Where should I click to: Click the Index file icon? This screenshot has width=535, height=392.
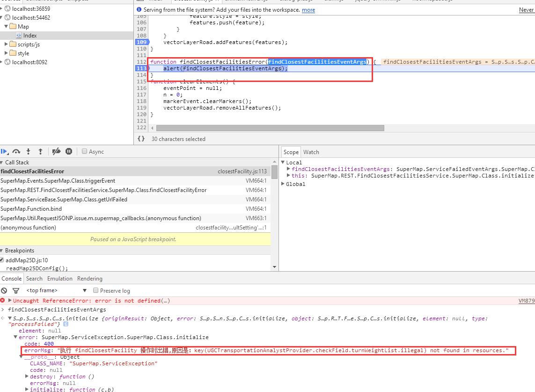19,36
